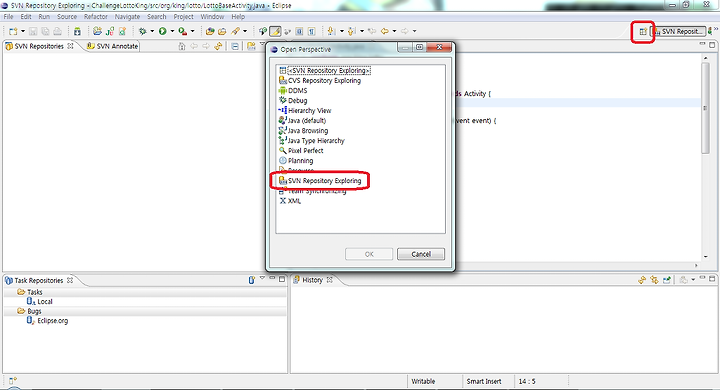Click the Save icon in toolbar

coord(33,31)
